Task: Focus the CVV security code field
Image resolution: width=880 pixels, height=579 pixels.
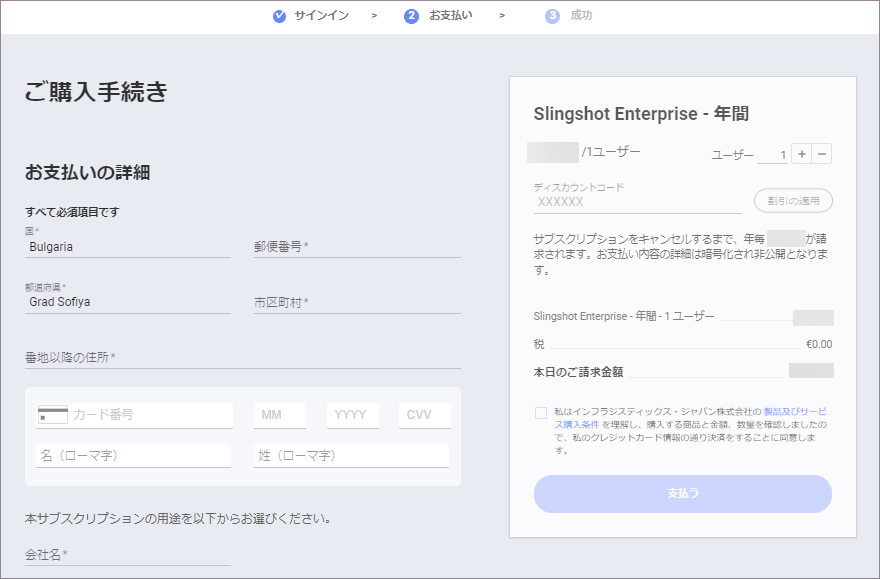Action: click(x=424, y=415)
